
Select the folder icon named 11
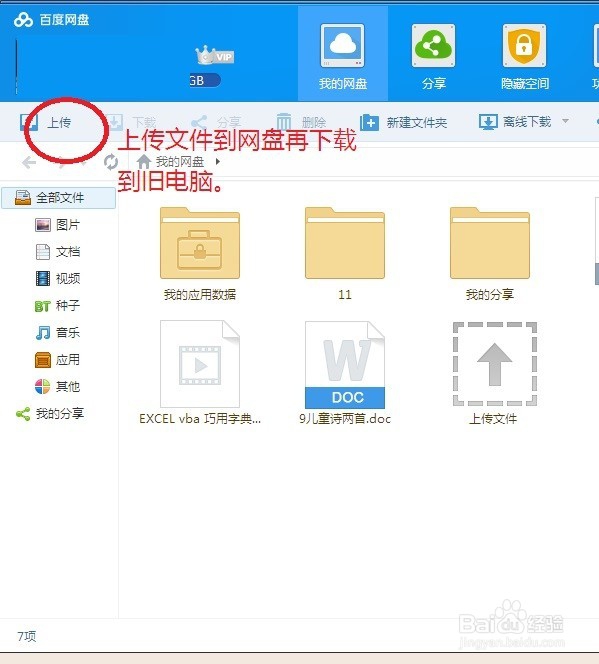345,243
